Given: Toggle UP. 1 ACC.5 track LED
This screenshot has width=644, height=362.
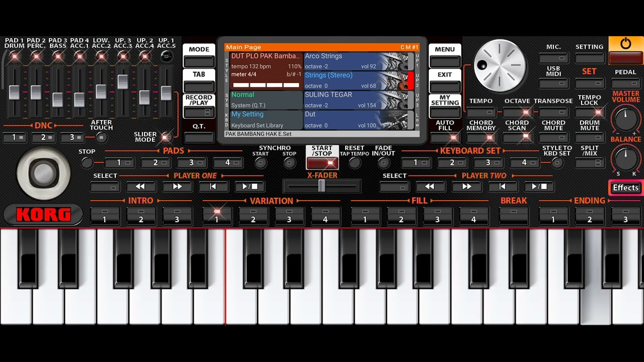Looking at the screenshot, I should pyautogui.click(x=167, y=56).
